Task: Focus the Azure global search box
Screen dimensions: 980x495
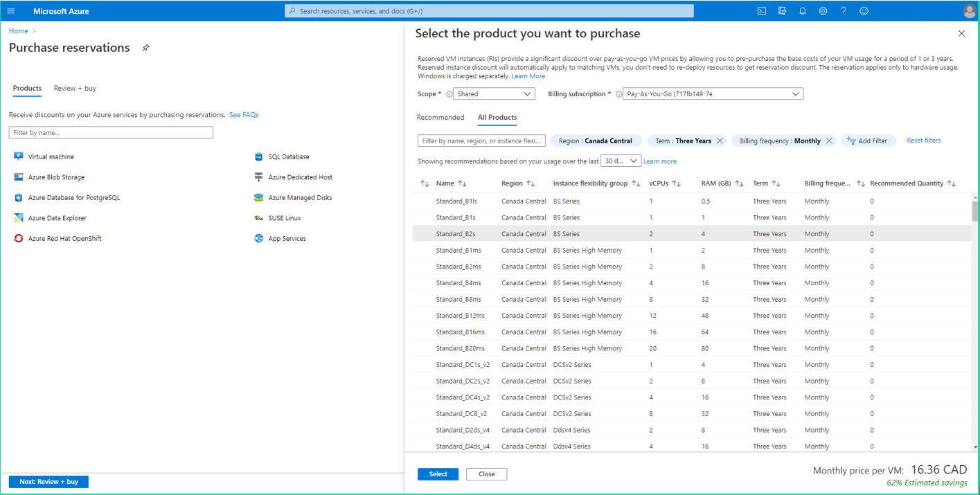Action: [489, 11]
